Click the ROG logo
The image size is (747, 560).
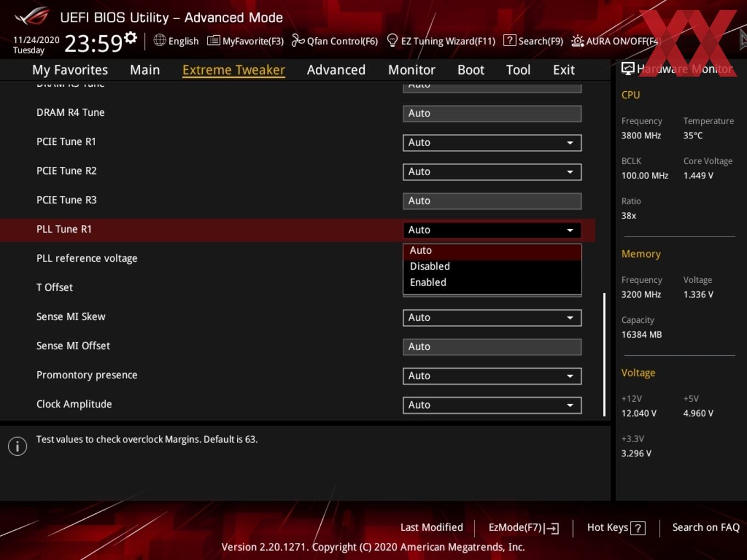(x=31, y=16)
